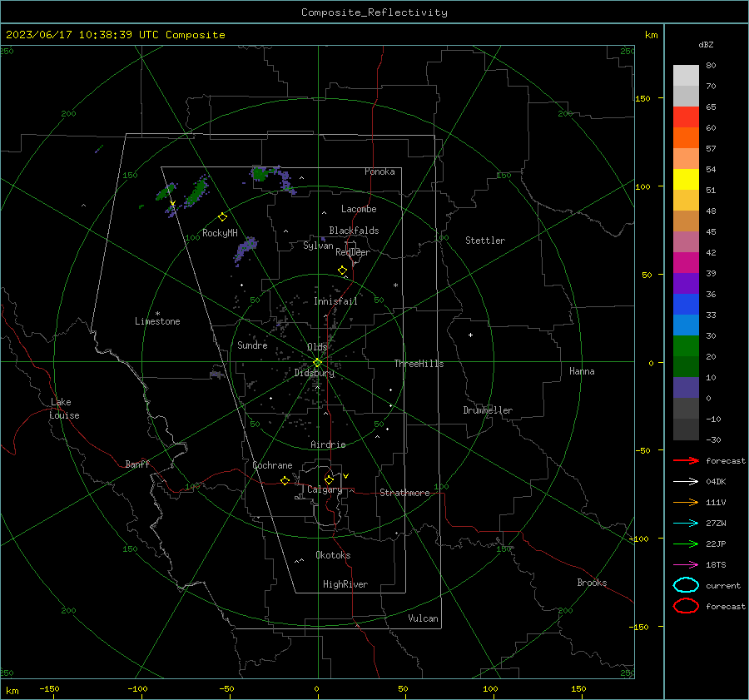Viewport: 749px width, 700px height.
Task: Click the Blackfalds label
Action: click(354, 231)
